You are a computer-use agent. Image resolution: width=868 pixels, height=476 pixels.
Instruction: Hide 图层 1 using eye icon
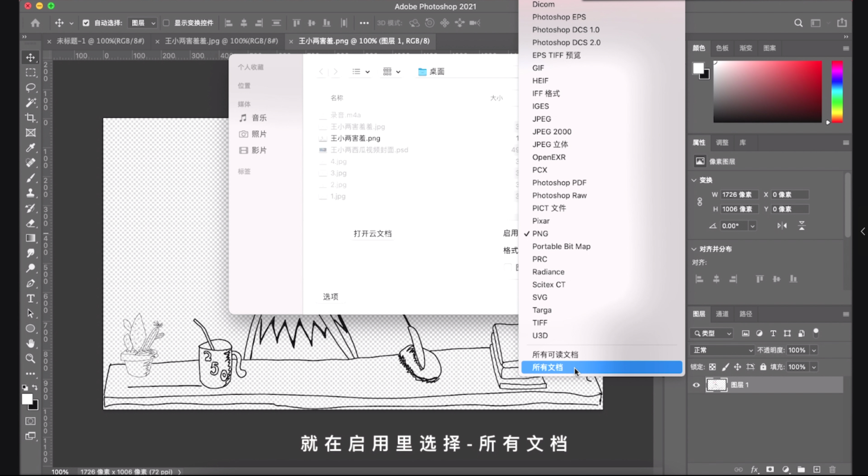pyautogui.click(x=696, y=385)
